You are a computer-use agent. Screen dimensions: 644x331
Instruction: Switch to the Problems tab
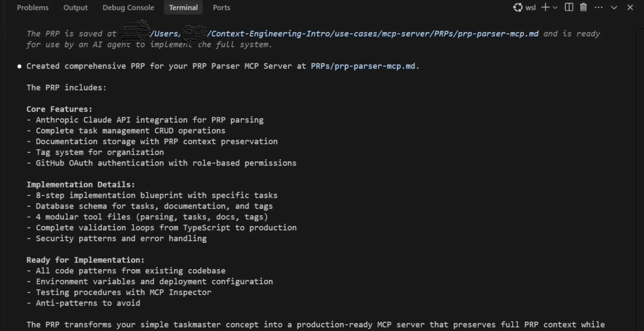[33, 8]
